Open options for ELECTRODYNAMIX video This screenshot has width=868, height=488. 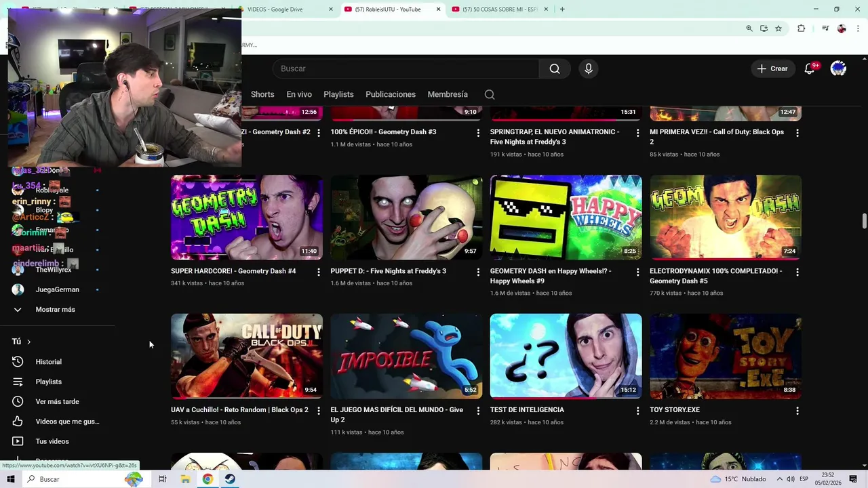[797, 272]
